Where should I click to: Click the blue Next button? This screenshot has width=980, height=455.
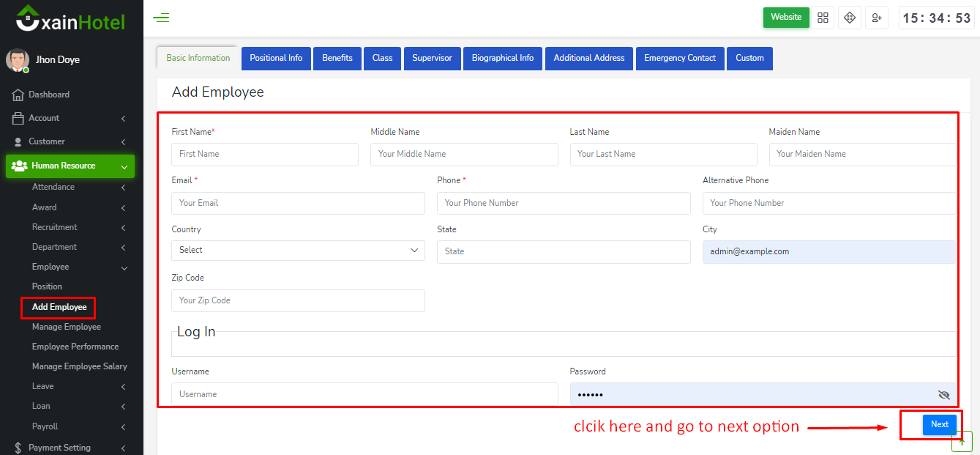point(939,425)
